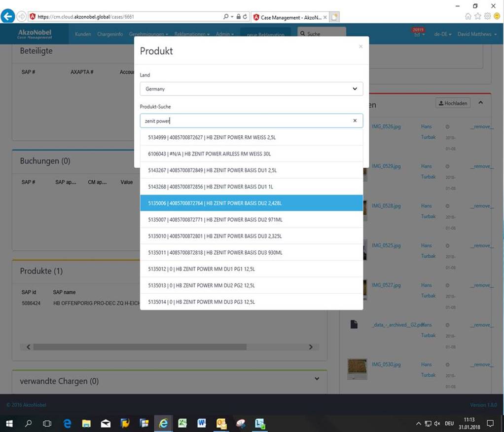Clear the Produkt-Suche field with X

tap(355, 121)
